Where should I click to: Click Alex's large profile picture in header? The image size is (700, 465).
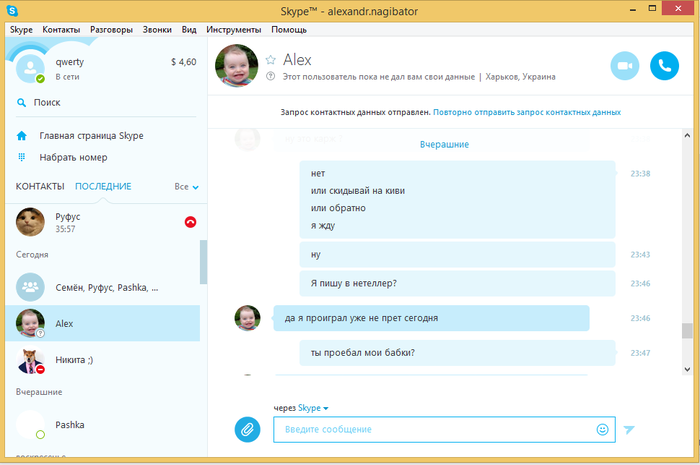pyautogui.click(x=236, y=65)
